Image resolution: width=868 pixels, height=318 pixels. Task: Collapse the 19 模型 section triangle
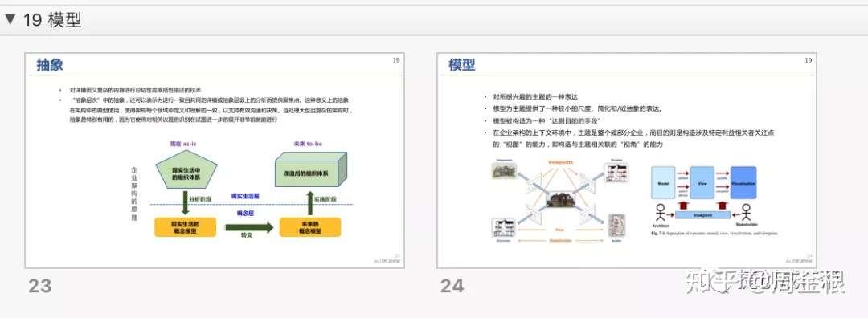[10, 19]
